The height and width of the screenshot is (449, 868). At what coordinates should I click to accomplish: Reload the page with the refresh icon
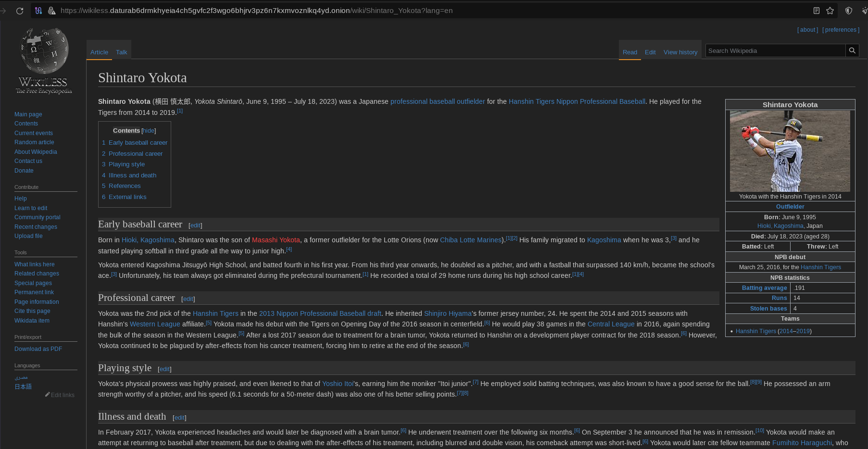[20, 11]
